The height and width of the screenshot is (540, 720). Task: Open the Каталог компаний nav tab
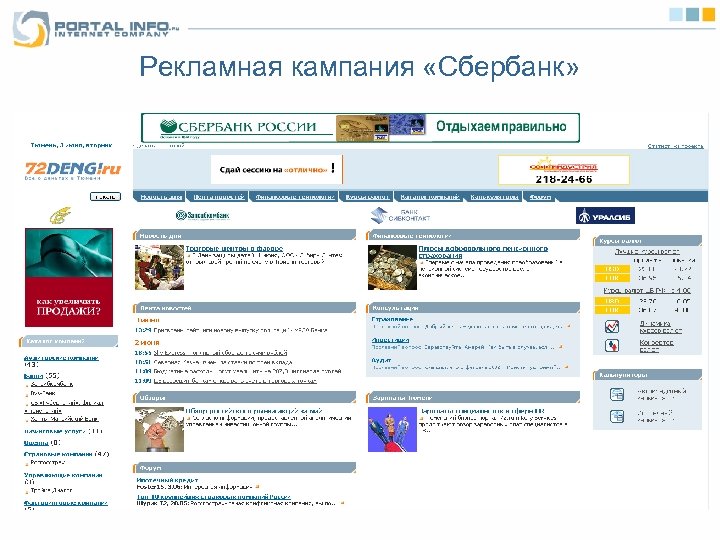click(429, 197)
